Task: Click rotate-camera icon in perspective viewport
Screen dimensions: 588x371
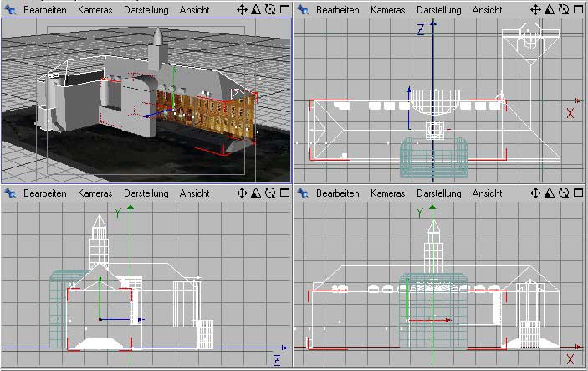Action: point(270,10)
